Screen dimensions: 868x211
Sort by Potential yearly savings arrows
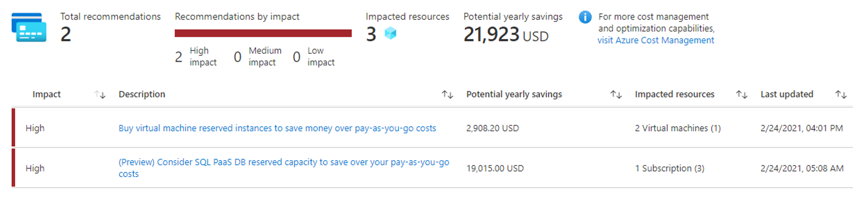(x=616, y=94)
